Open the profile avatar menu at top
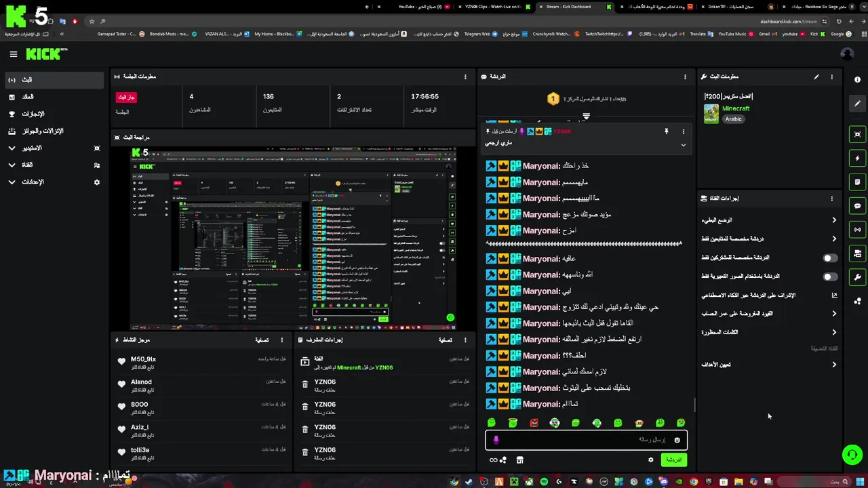Screen dimensions: 868x488 click(846, 54)
